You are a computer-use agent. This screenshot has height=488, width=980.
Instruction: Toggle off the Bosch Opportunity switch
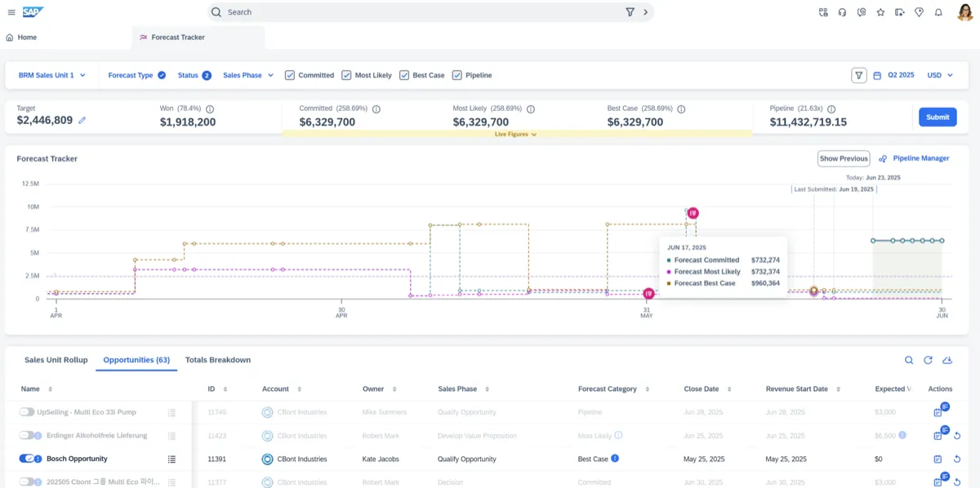(26, 459)
